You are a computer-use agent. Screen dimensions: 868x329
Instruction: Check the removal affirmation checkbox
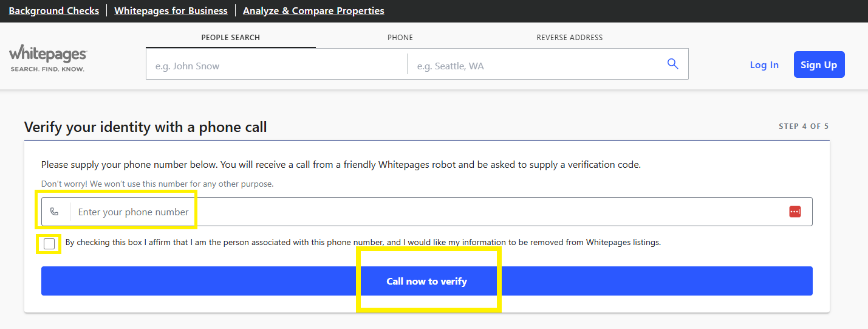[49, 244]
